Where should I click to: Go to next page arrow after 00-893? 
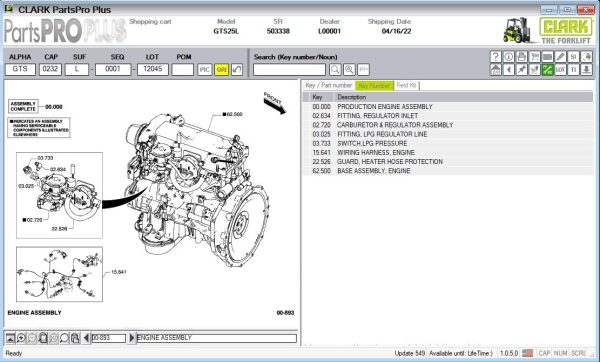[132, 338]
